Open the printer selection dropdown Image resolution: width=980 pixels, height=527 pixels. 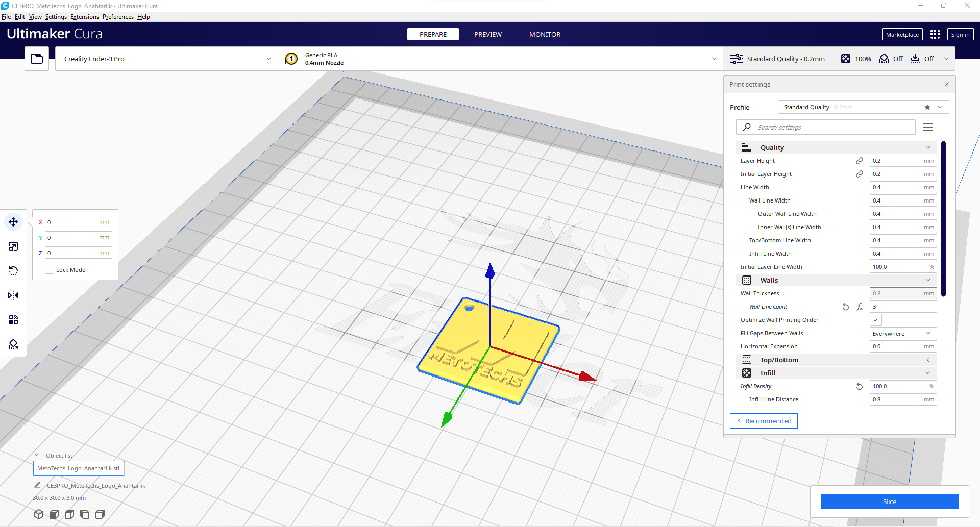point(166,59)
